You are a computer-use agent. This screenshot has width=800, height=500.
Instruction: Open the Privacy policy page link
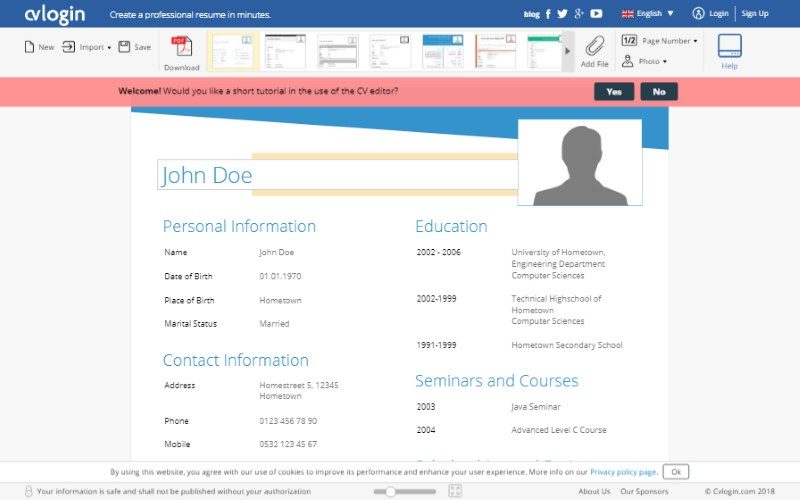tap(623, 472)
